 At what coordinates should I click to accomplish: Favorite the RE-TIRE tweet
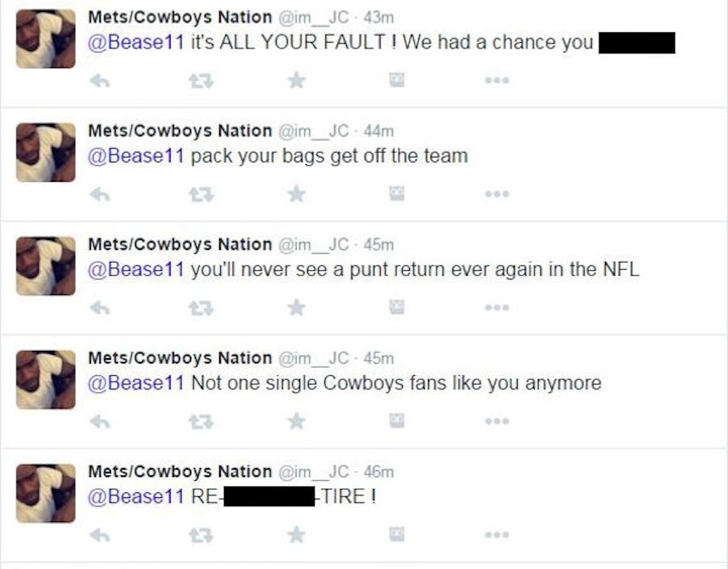pos(297,535)
